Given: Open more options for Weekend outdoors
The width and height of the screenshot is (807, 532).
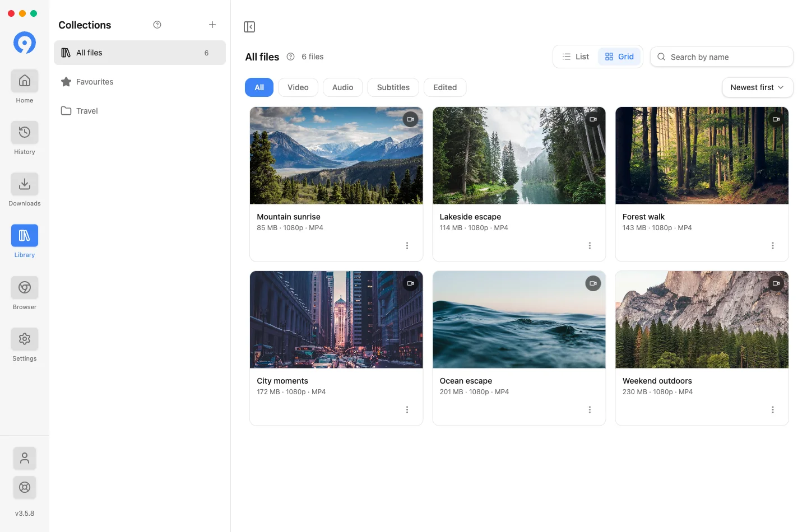Looking at the screenshot, I should (x=773, y=410).
